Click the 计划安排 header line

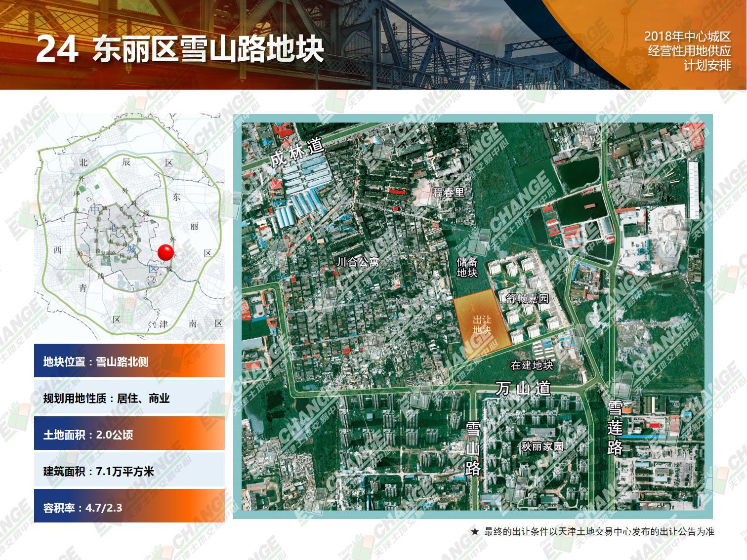[707, 65]
